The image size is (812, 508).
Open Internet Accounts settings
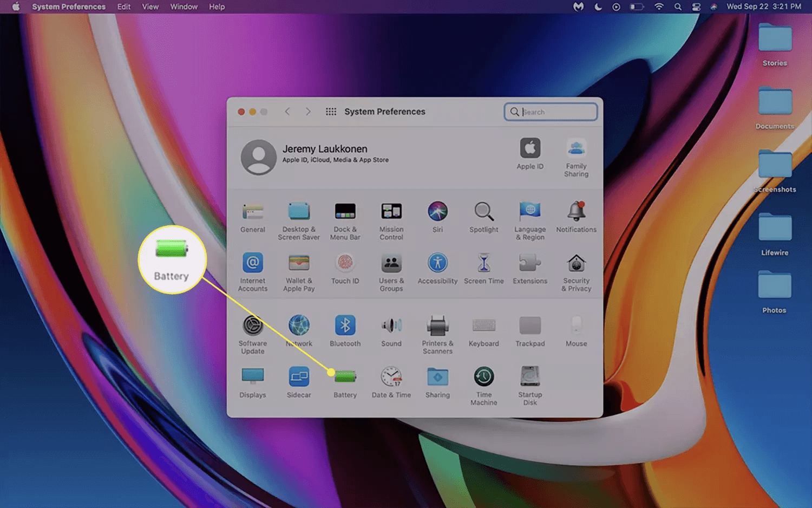click(x=253, y=272)
